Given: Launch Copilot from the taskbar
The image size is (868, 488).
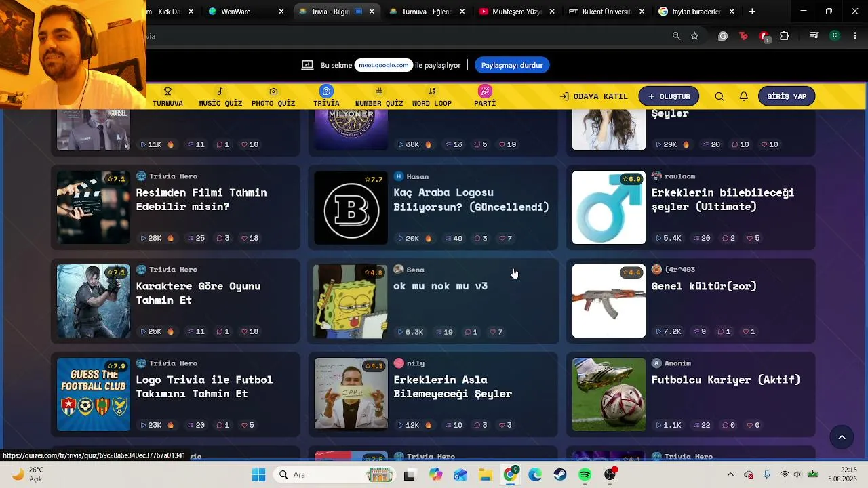Looking at the screenshot, I should click(435, 474).
